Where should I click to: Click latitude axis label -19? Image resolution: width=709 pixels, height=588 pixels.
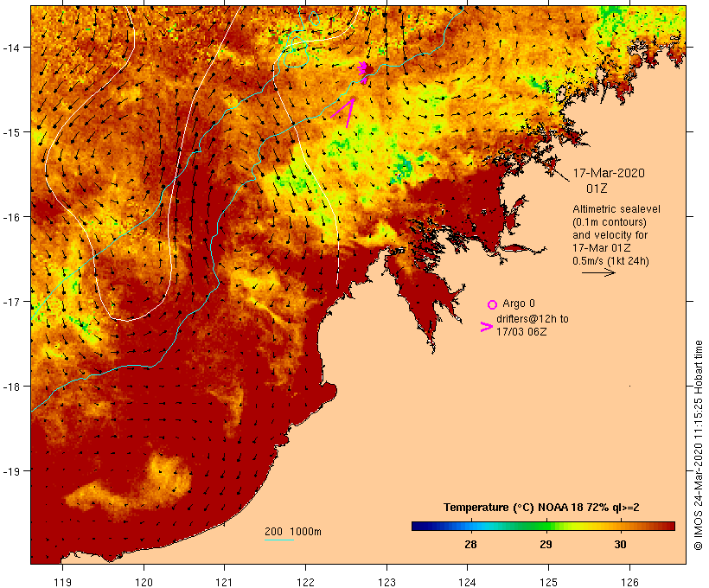(10, 471)
